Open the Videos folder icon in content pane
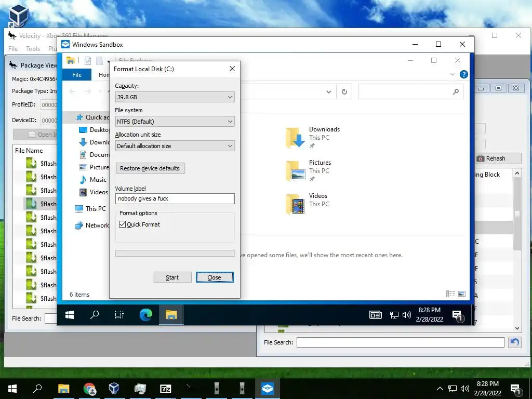 (x=295, y=204)
